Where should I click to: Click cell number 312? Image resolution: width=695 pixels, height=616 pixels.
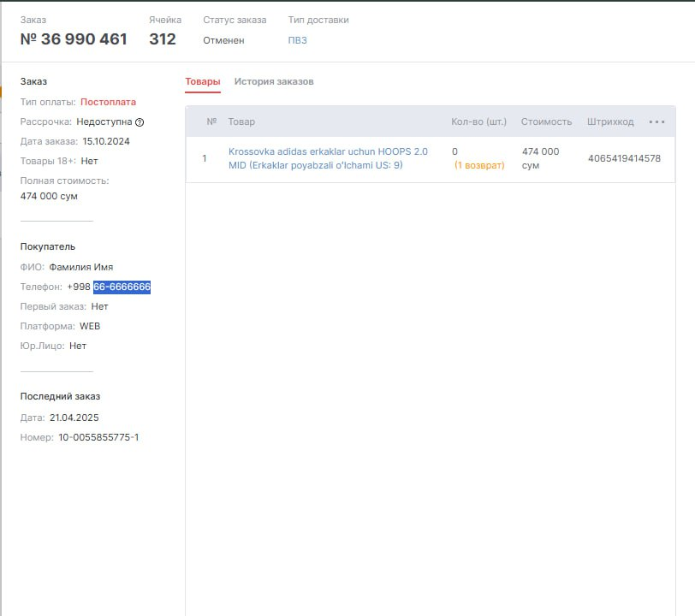click(163, 39)
